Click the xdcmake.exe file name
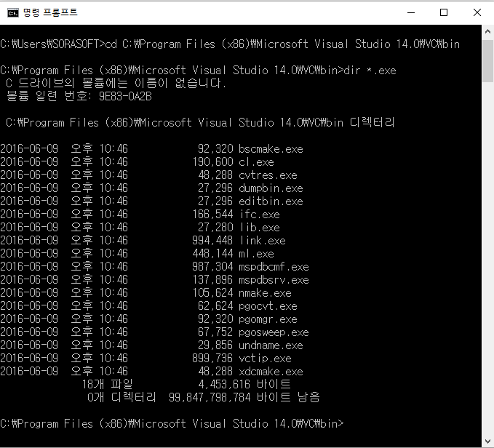This screenshot has width=494, height=448. 271,372
